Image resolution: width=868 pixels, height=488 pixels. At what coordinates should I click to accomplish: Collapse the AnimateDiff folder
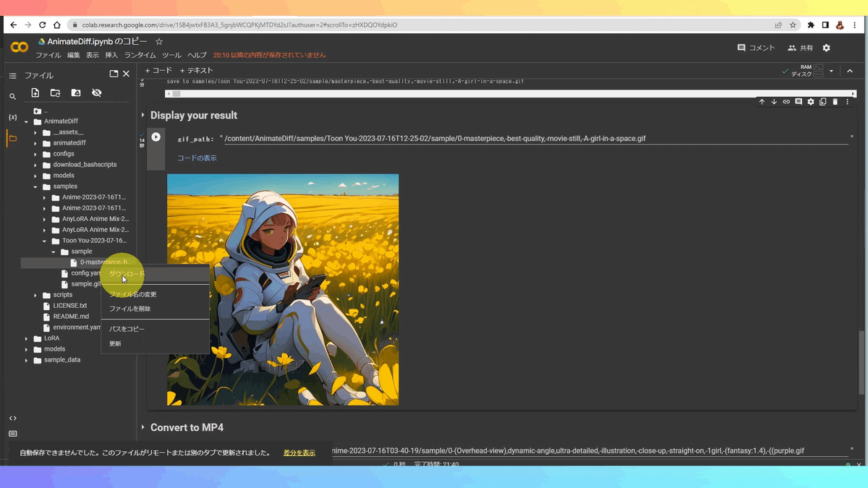pyautogui.click(x=27, y=121)
